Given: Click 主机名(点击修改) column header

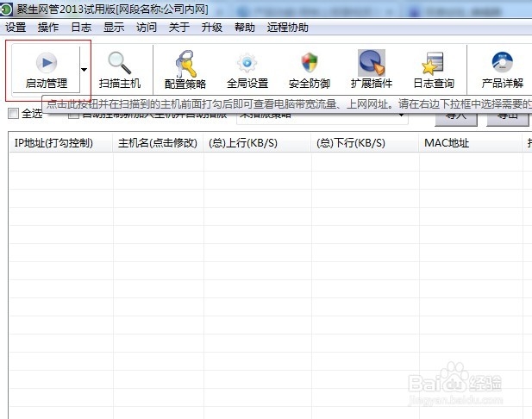Looking at the screenshot, I should [158, 143].
